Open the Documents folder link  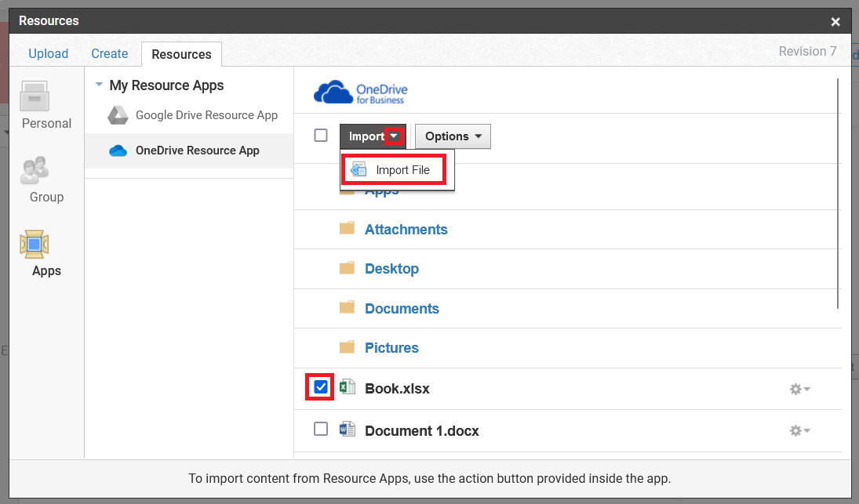point(402,309)
